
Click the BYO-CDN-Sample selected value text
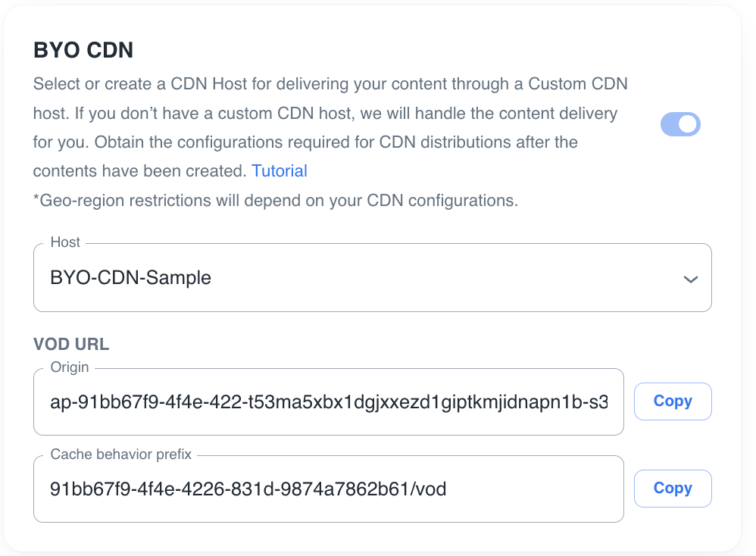click(130, 278)
